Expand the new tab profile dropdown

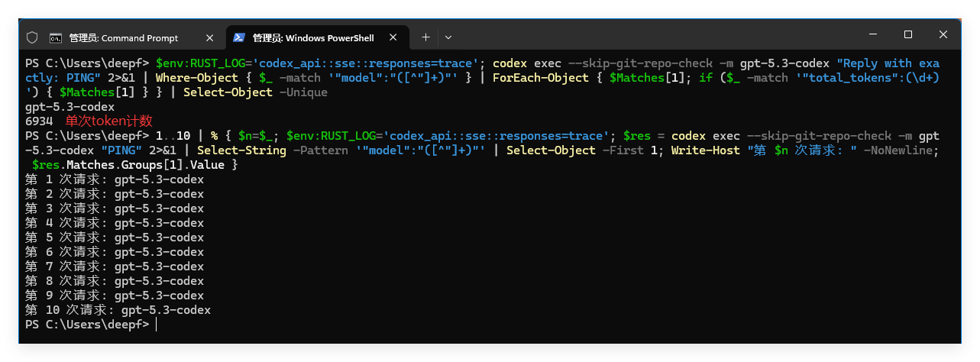(x=448, y=37)
